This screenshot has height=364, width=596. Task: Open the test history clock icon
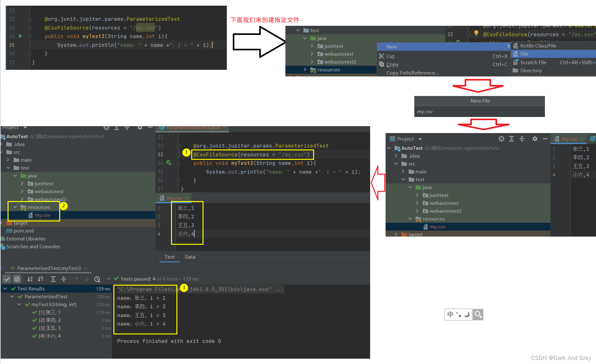click(97, 279)
